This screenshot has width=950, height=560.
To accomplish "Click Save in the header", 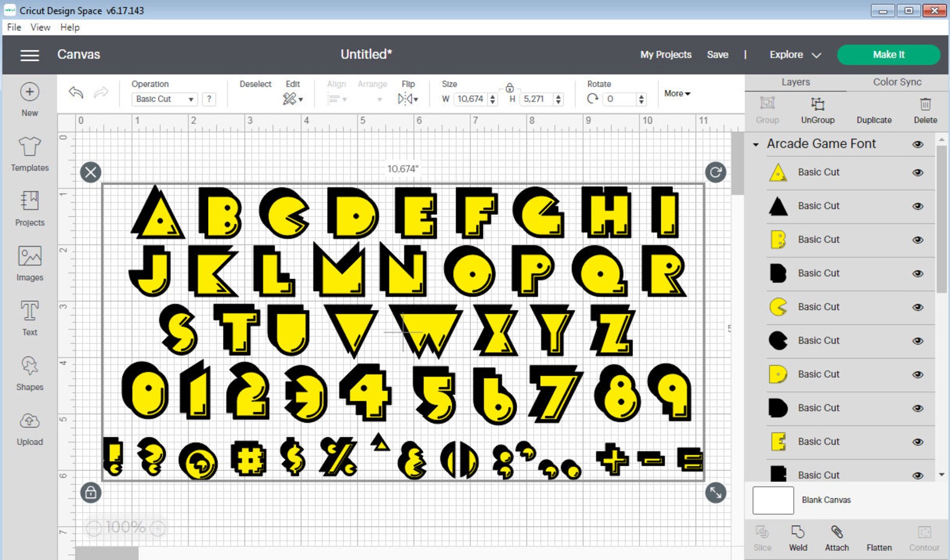I will (x=717, y=54).
